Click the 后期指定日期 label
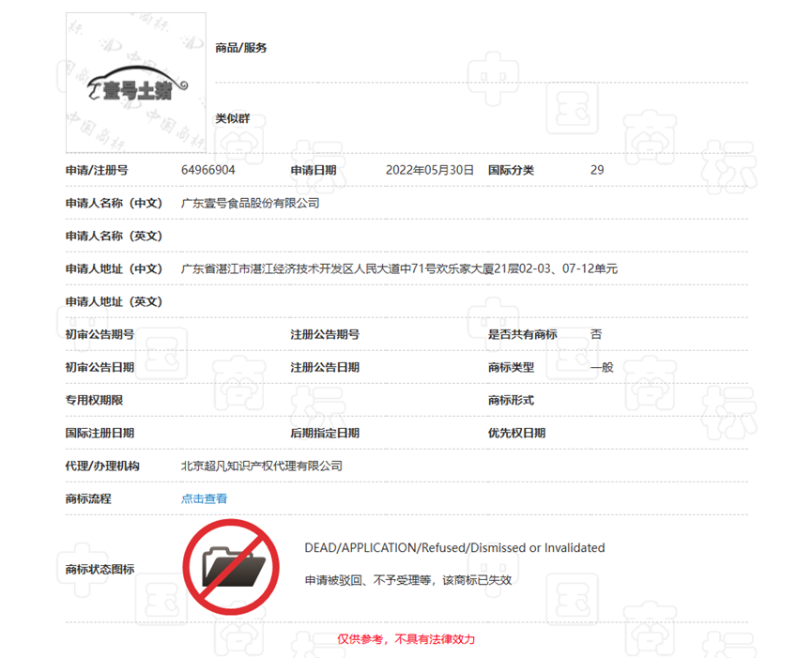This screenshot has width=812, height=658. click(325, 434)
